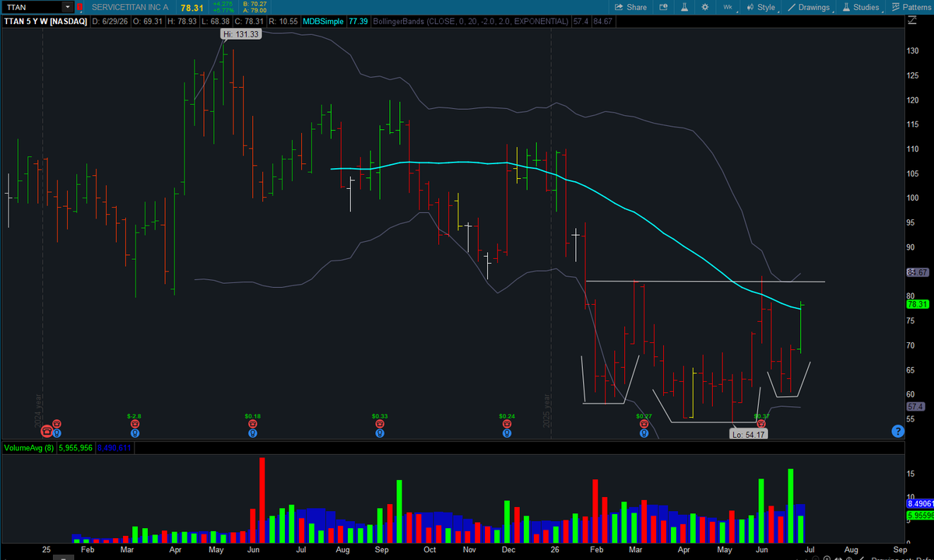Click the Share button
This screenshot has height=560, width=934.
pos(630,7)
